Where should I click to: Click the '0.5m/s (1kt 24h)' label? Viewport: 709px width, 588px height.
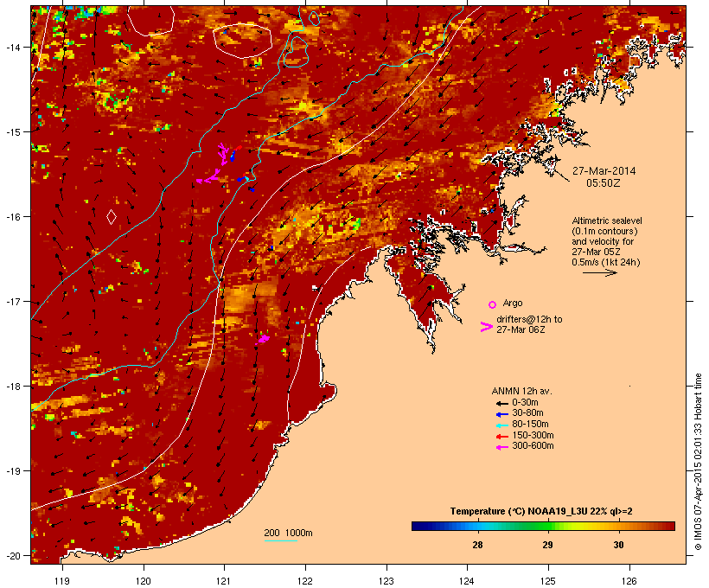[x=606, y=262]
